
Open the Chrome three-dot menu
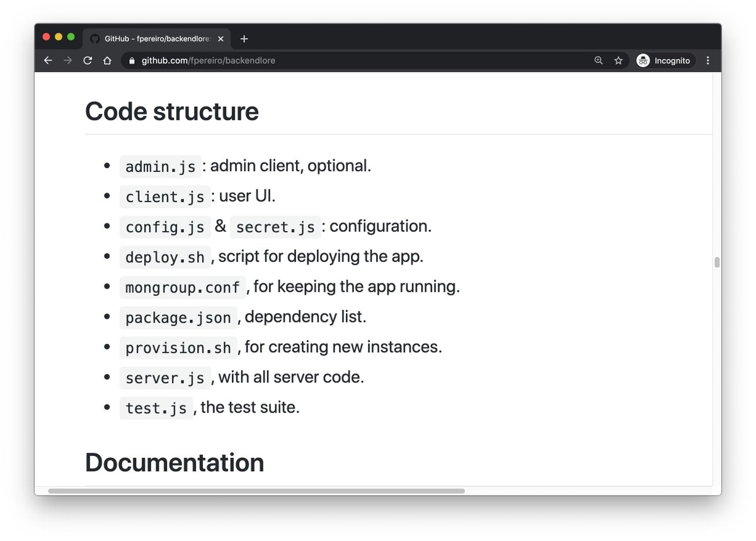coord(707,60)
